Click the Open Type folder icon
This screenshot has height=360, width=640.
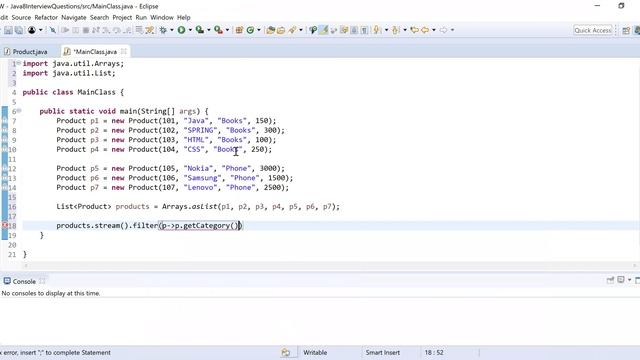pos(271,30)
